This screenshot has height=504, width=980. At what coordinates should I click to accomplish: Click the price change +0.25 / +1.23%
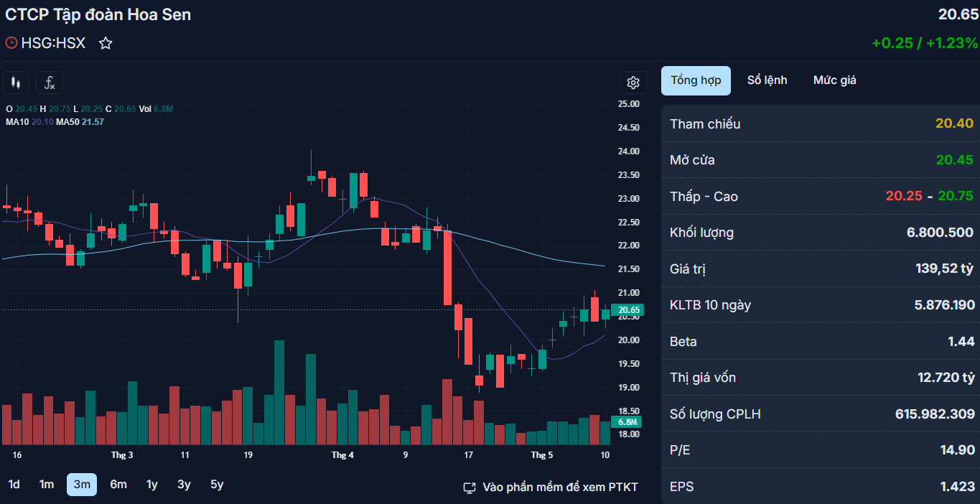(x=925, y=43)
